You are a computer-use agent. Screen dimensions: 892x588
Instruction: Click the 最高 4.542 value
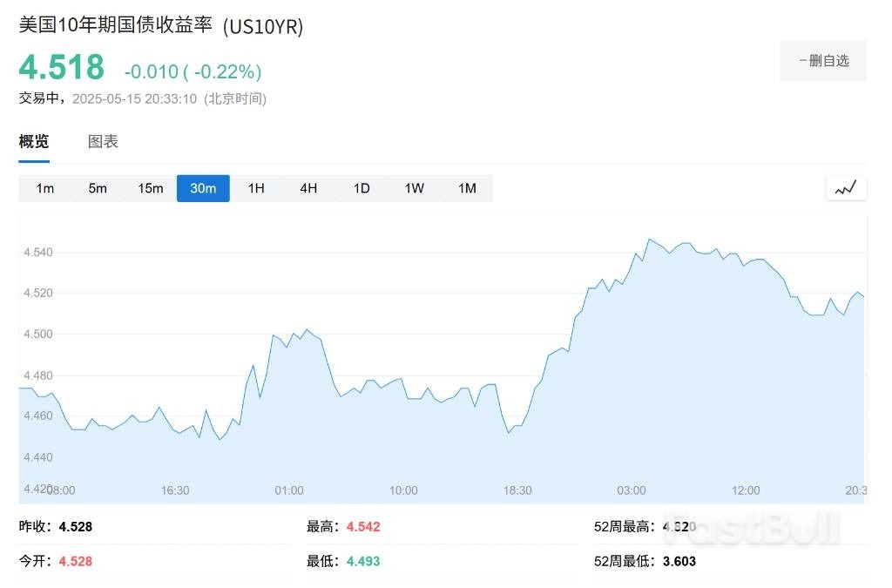[363, 527]
